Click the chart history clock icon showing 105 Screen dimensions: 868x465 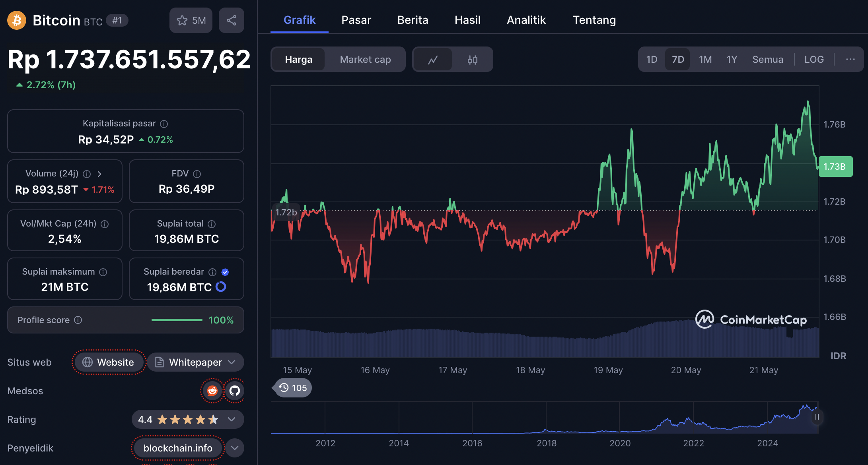point(284,387)
